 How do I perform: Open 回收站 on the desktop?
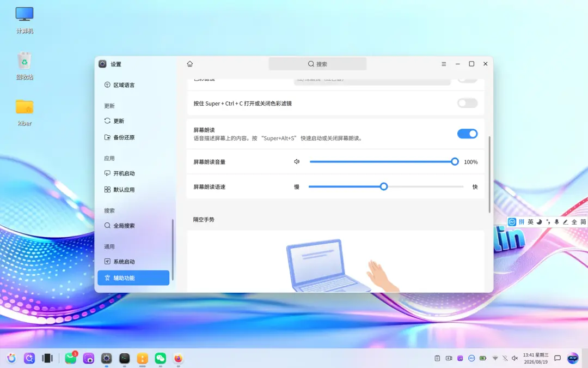tap(24, 66)
